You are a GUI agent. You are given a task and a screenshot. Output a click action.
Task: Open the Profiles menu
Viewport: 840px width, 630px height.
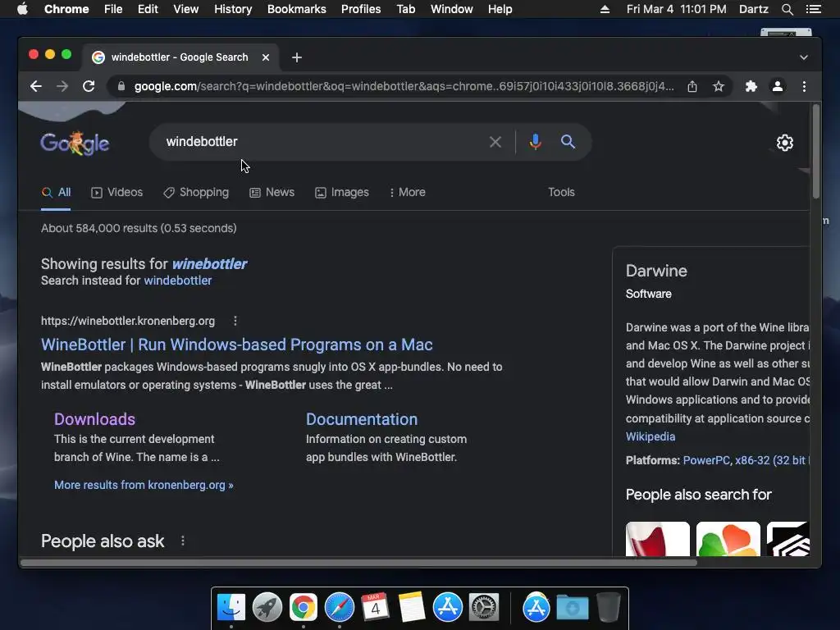tap(361, 9)
